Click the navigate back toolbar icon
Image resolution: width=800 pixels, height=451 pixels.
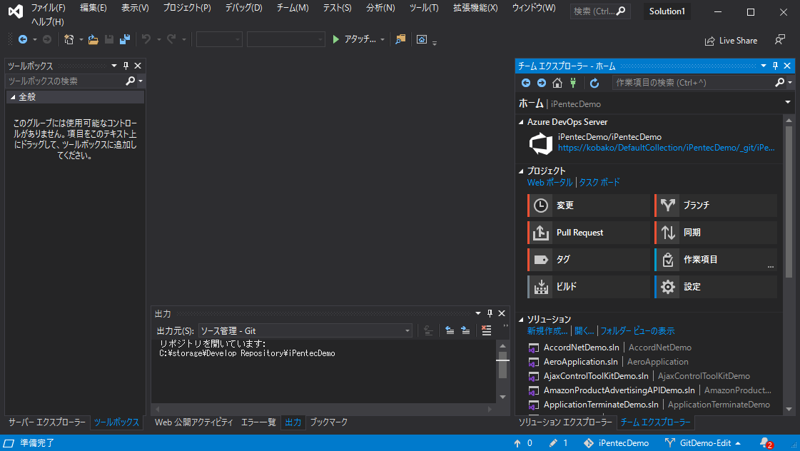point(22,39)
